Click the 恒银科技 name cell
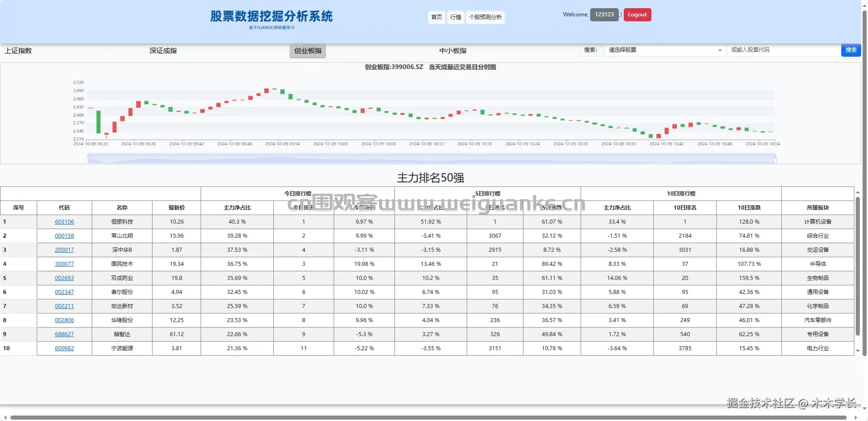The width and height of the screenshot is (868, 421). 122,222
